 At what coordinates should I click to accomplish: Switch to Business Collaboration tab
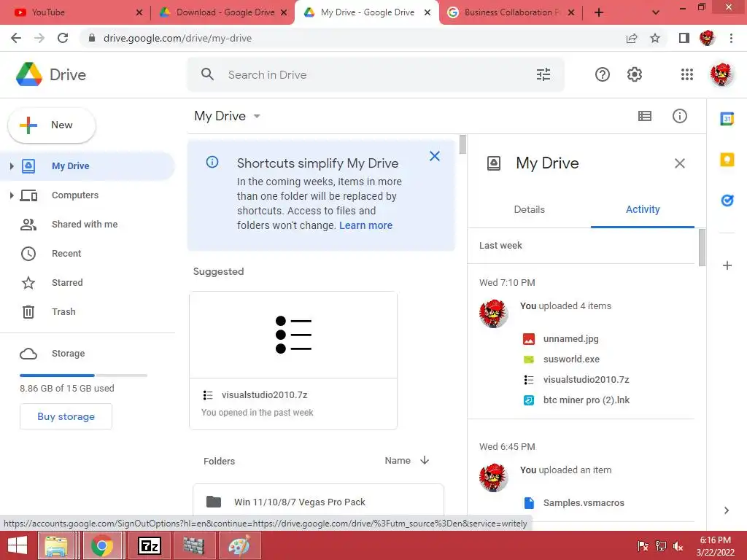pos(511,12)
